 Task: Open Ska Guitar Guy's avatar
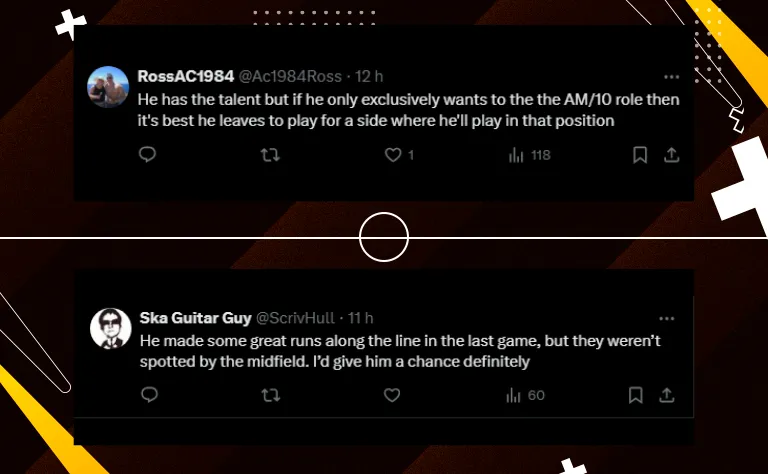click(111, 328)
